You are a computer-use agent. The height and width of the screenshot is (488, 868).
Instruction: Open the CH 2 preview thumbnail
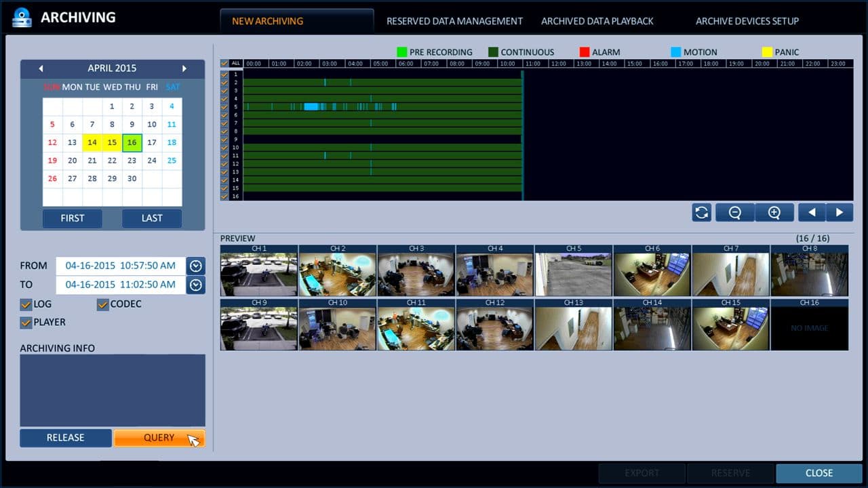tap(338, 270)
